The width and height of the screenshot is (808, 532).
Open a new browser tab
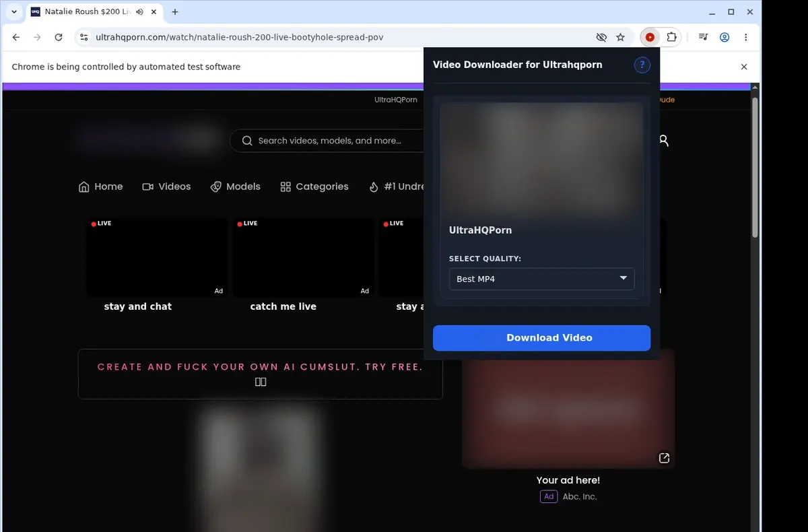point(175,12)
